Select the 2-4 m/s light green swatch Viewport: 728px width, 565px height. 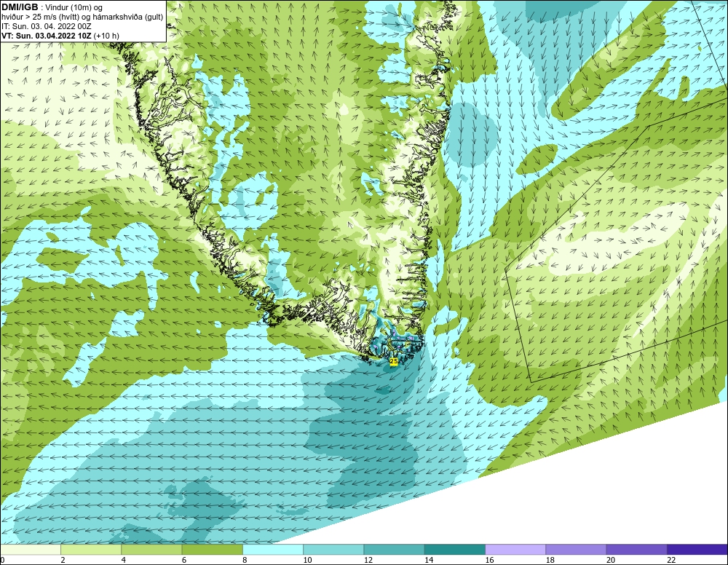pos(91,550)
